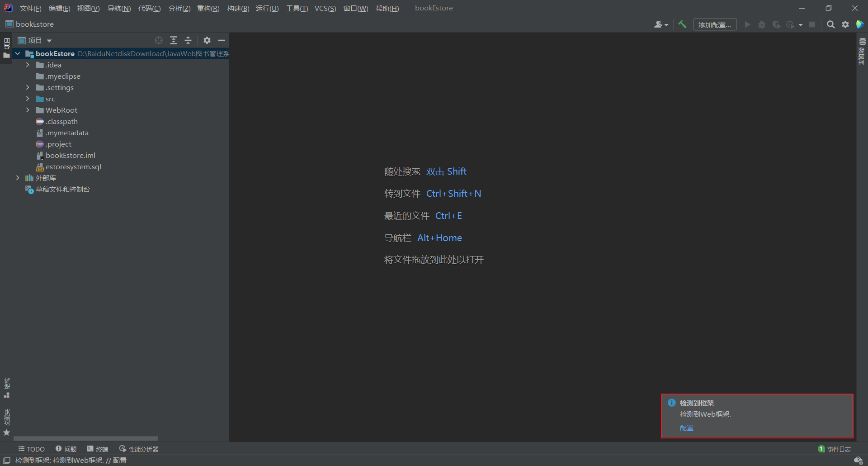
Task: Click the info icon in notification popup
Action: 672,403
